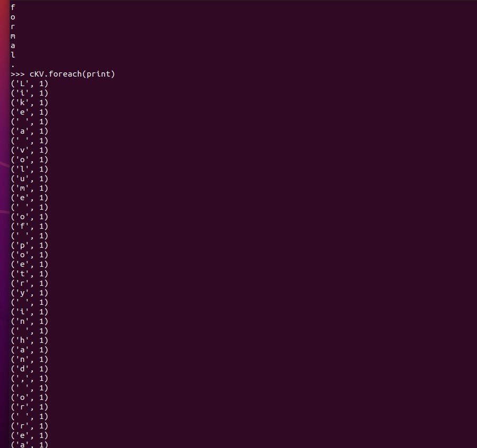Image resolution: width=477 pixels, height=448 pixels.
Task: Click the ('k', 1) output line
Action: click(29, 102)
